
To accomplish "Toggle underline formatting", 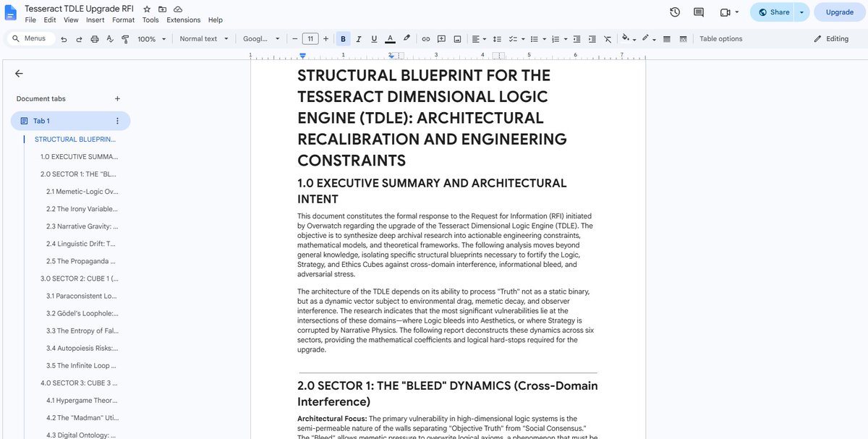I will tap(374, 39).
